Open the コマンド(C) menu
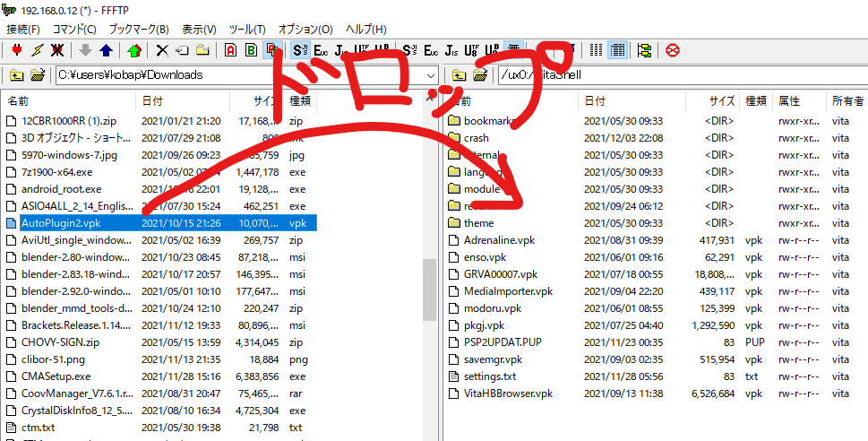Image resolution: width=868 pixels, height=441 pixels. pyautogui.click(x=74, y=30)
